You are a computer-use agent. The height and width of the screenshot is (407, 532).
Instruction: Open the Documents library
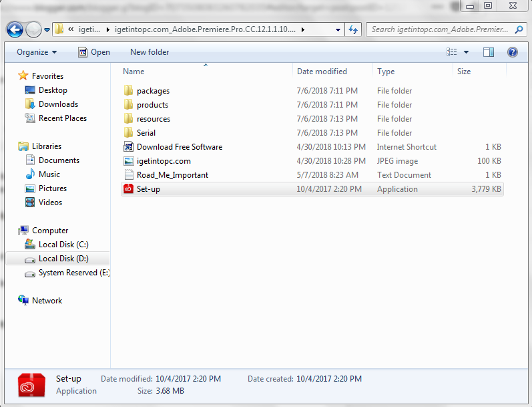[59, 160]
